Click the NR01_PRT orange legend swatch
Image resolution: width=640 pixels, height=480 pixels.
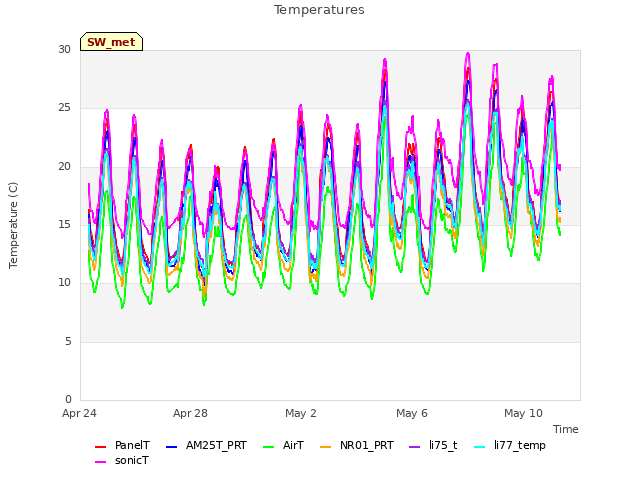(x=325, y=447)
